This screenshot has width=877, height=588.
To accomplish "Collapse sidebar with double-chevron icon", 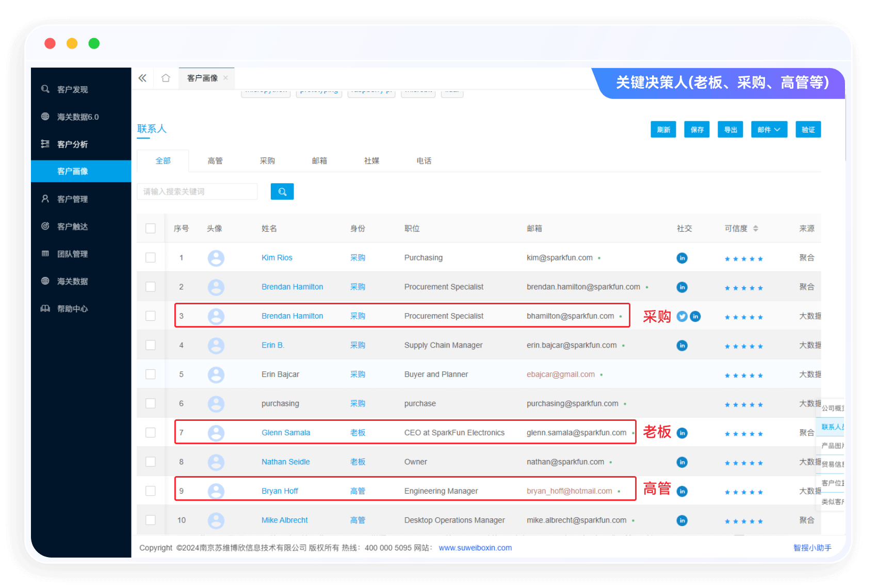I will click(142, 78).
